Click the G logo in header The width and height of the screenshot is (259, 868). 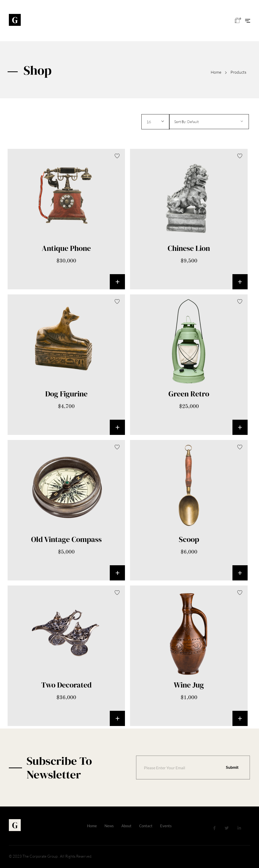15,20
